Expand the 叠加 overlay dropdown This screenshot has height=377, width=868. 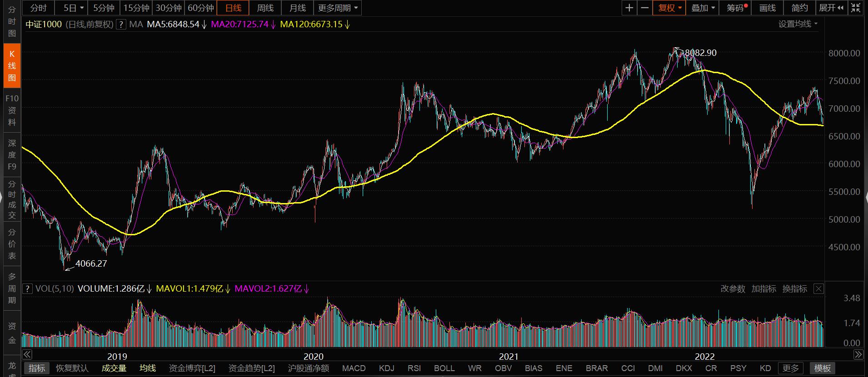703,8
